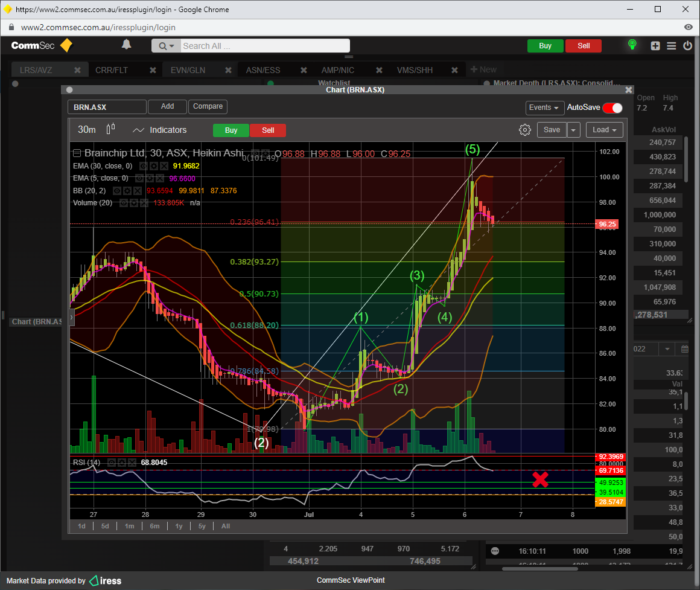Open settings for EMA 5 indicator

(150, 178)
